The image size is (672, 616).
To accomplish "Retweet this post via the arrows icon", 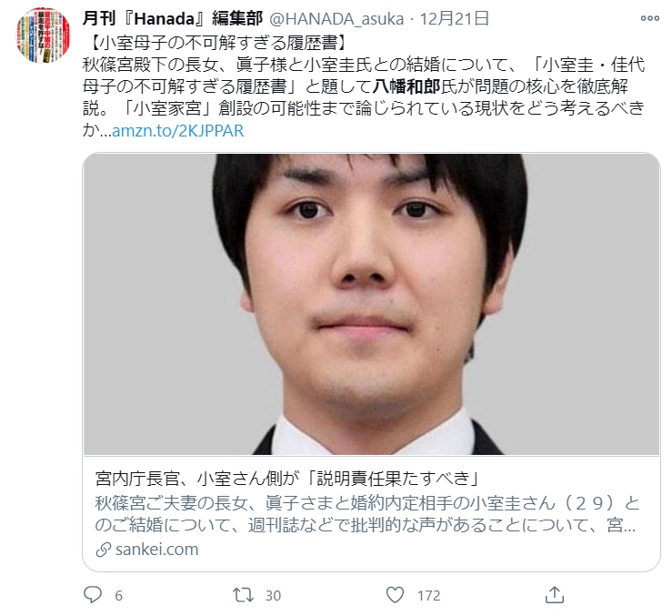I will click(243, 595).
